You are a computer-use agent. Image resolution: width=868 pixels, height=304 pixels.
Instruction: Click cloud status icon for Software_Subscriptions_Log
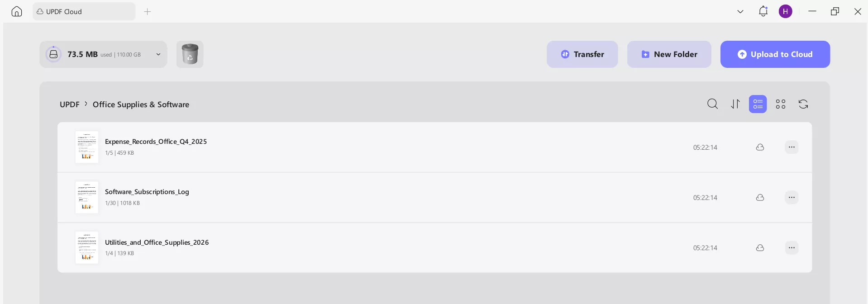tap(760, 198)
